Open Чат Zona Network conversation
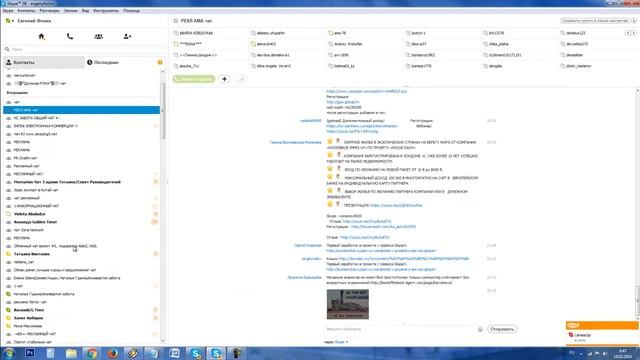 click(82, 230)
